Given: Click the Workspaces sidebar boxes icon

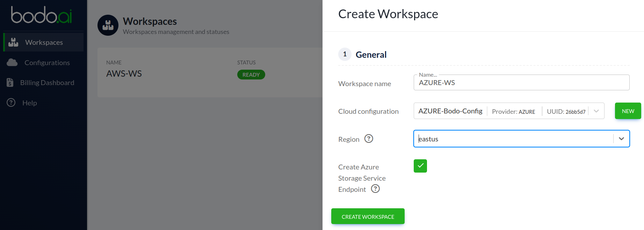Looking at the screenshot, I should click(13, 42).
